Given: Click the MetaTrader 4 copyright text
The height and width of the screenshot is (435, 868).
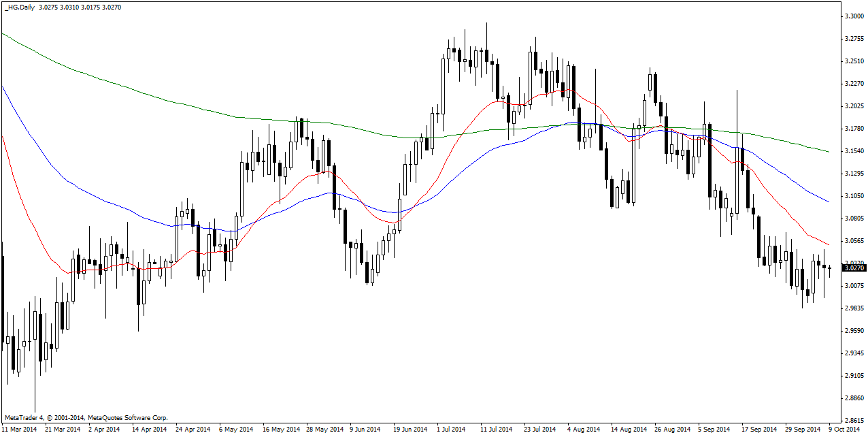Looking at the screenshot, I should (86, 417).
